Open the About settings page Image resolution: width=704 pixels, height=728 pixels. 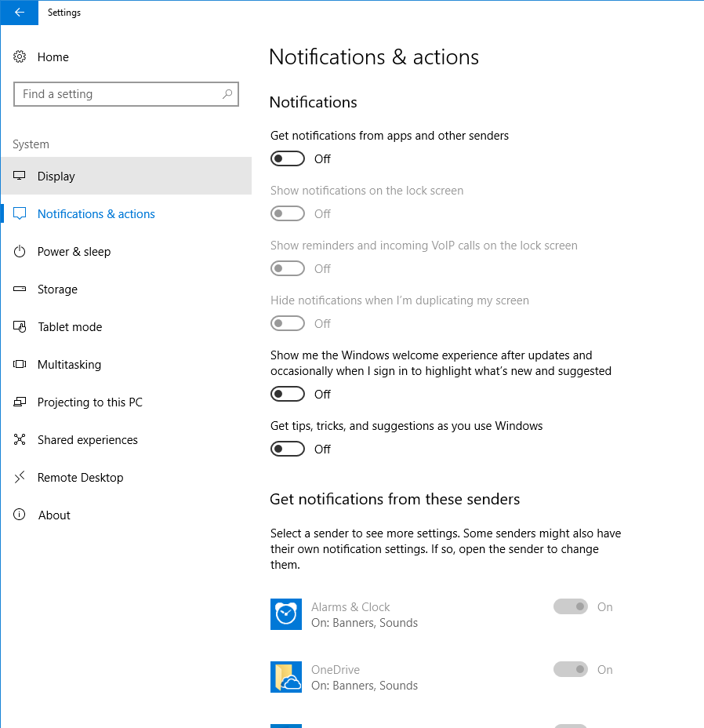tap(54, 515)
